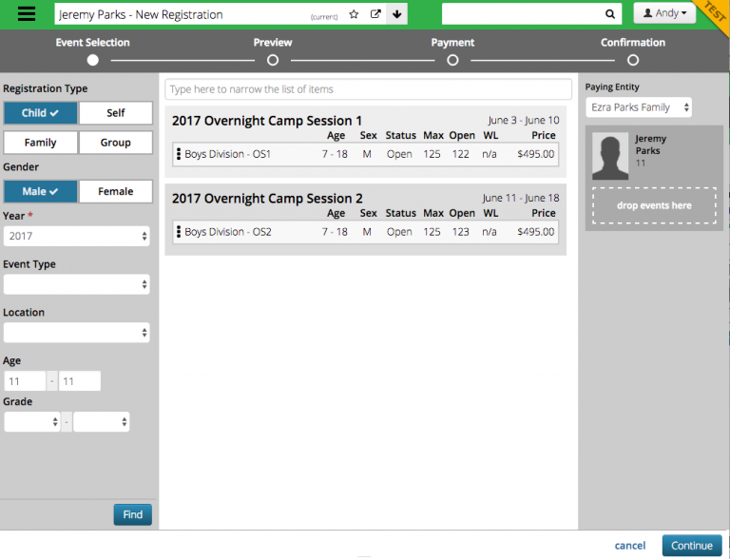Open the Year 2017 dropdown

click(x=76, y=236)
